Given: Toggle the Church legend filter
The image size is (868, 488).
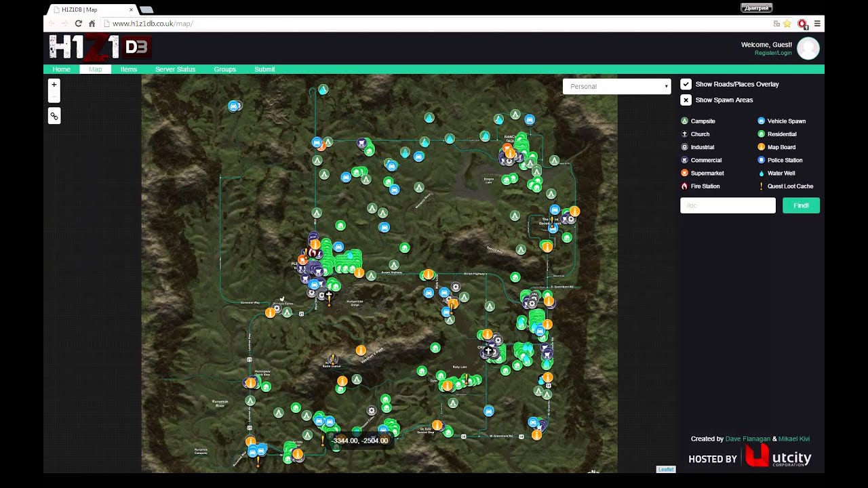Looking at the screenshot, I should coord(695,134).
